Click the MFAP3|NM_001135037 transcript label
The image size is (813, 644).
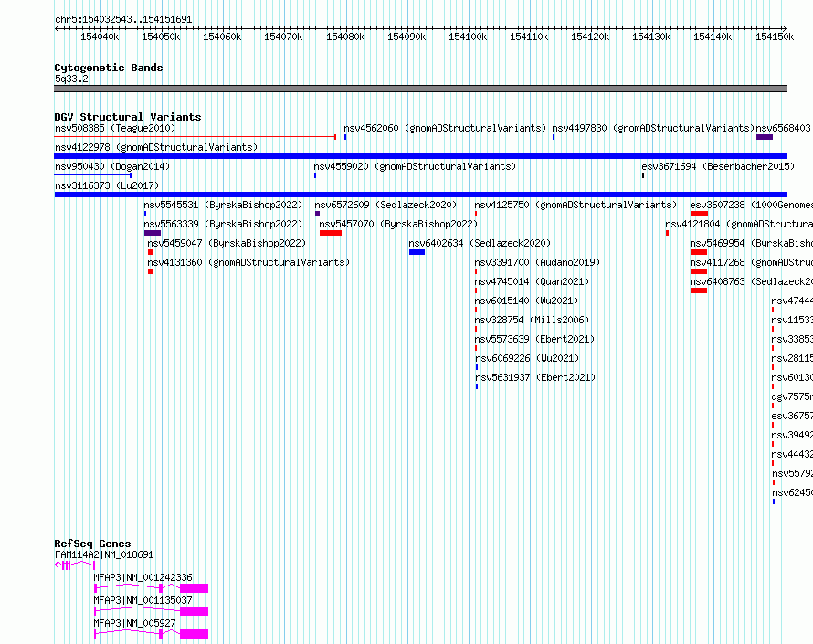tap(143, 600)
